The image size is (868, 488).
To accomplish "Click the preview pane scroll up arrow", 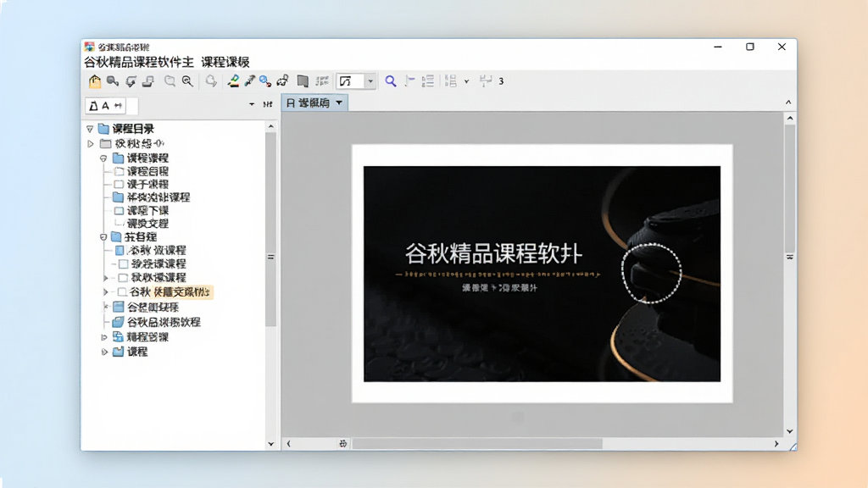I will pos(790,119).
